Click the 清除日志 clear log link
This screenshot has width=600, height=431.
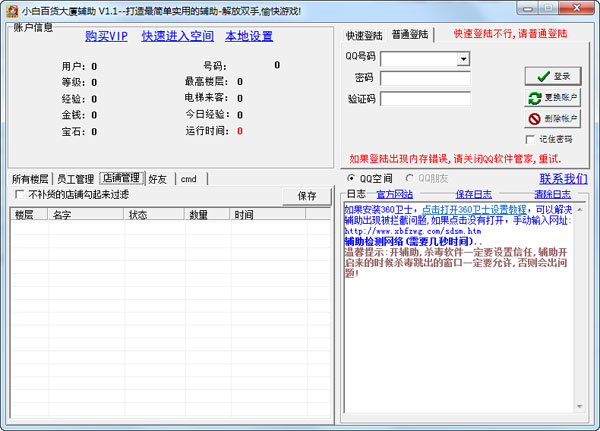click(553, 194)
